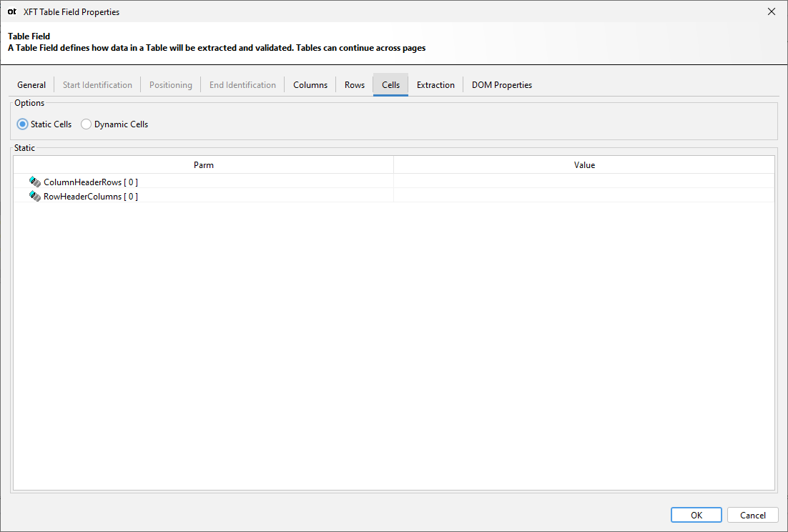Confirm changes with the OK button
The width and height of the screenshot is (788, 532).
(696, 515)
